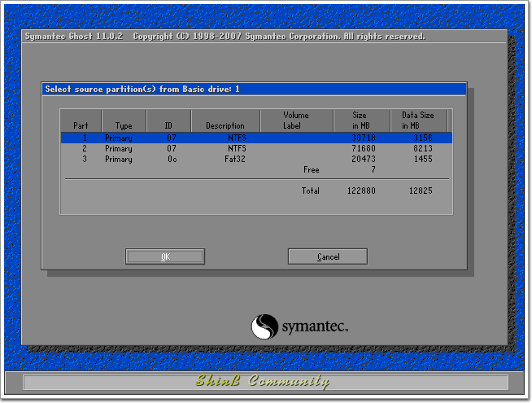Click the Data Size in MB header

(418, 120)
